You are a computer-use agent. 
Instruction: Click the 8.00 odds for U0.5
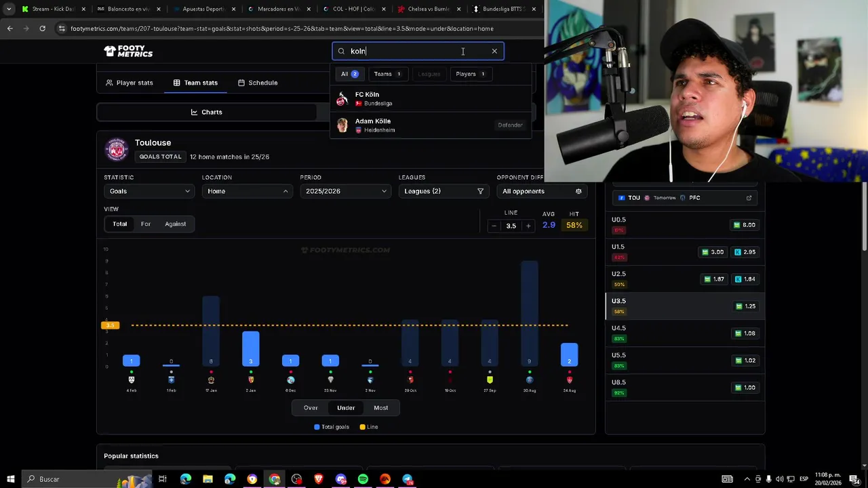point(744,225)
